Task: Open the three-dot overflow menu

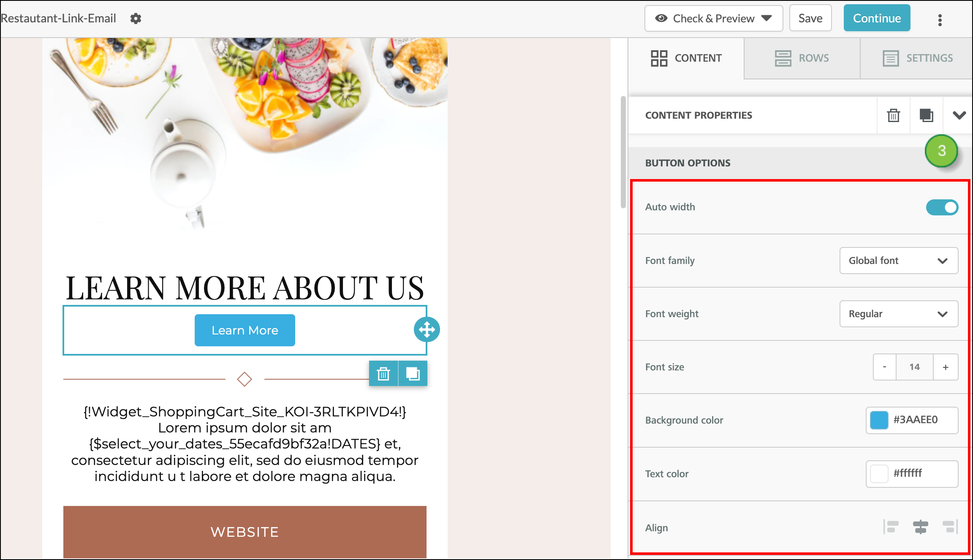Action: (940, 20)
